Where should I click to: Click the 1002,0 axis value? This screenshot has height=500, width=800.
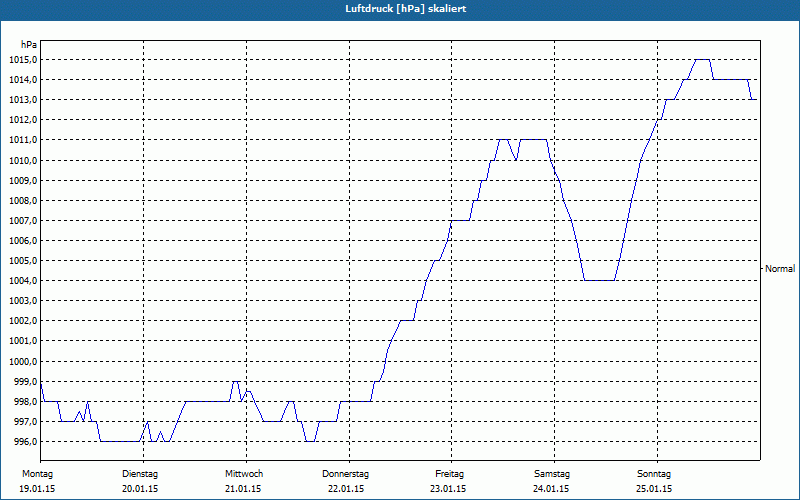23,321
